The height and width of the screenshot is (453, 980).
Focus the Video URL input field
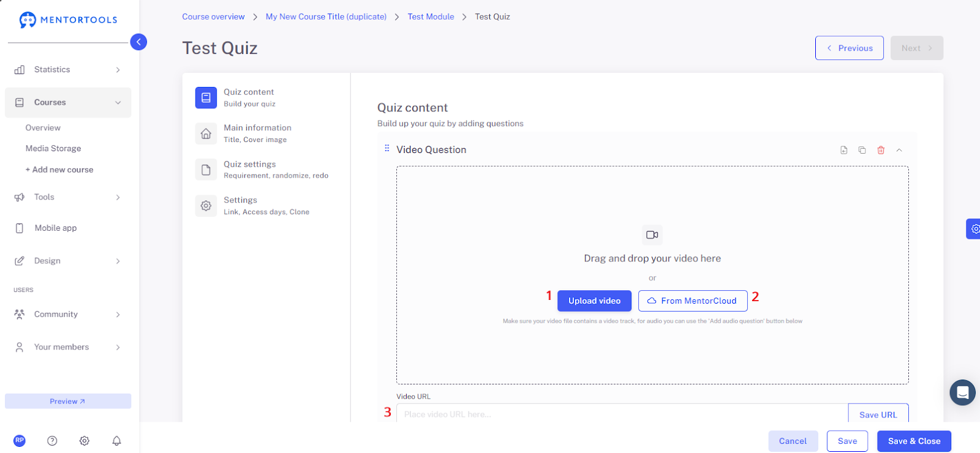coord(622,414)
